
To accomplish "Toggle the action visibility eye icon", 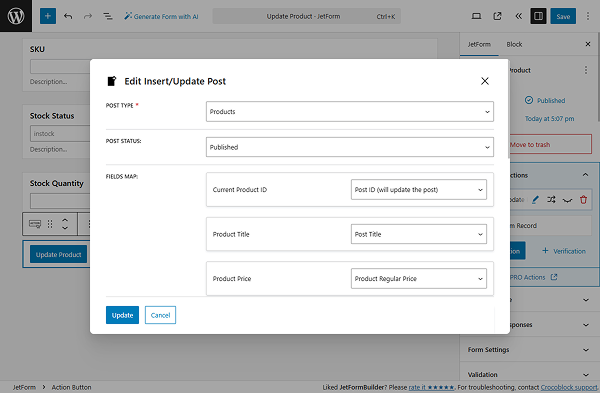I will point(567,200).
